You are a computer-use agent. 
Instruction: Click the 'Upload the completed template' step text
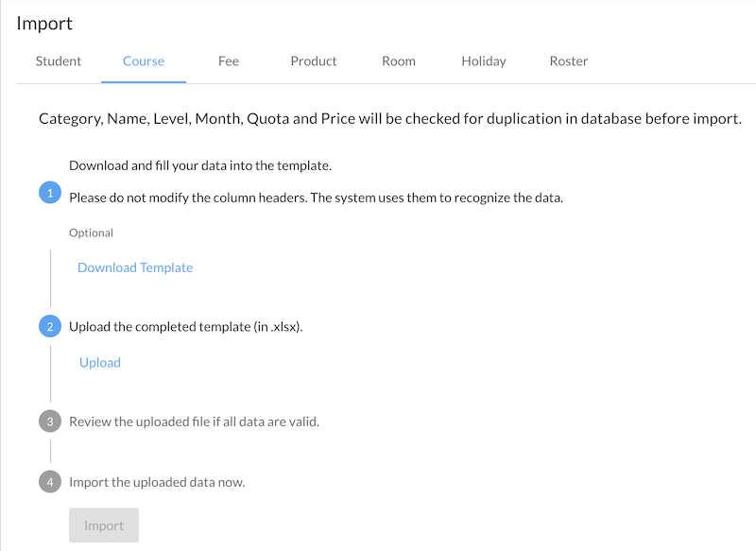point(186,327)
